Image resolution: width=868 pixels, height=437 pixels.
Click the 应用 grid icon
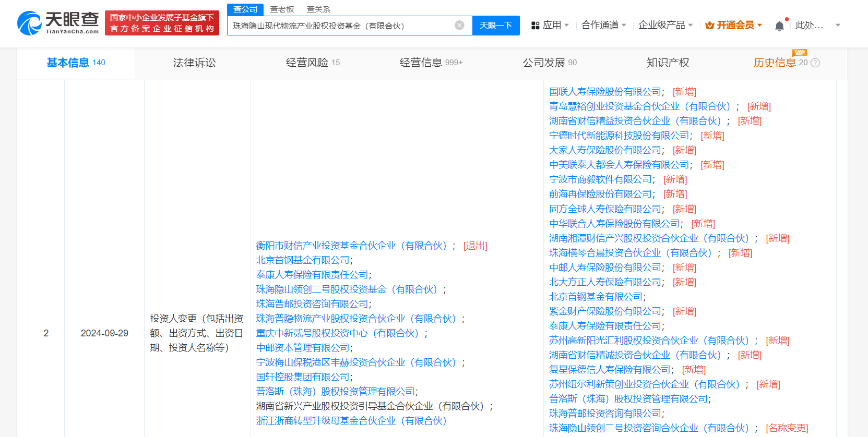click(x=535, y=26)
